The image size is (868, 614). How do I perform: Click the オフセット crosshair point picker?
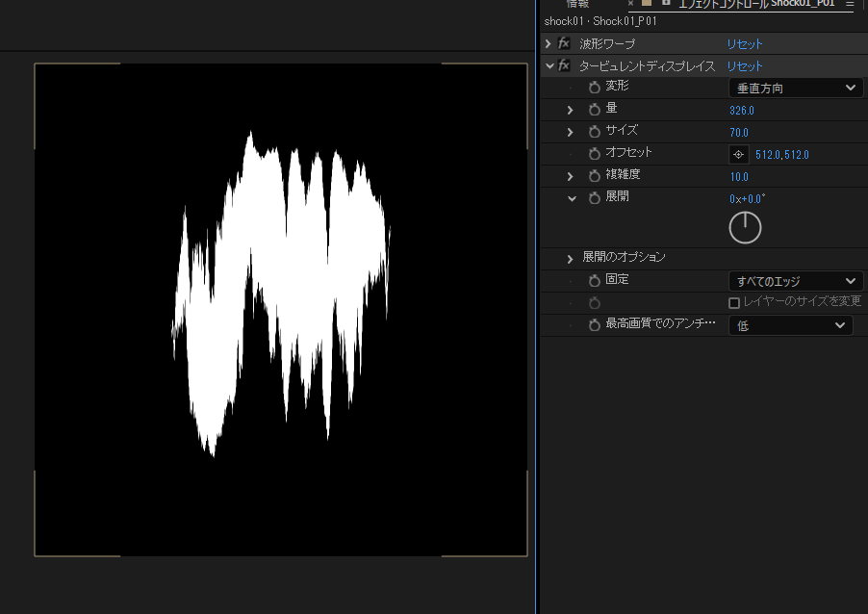[738, 154]
